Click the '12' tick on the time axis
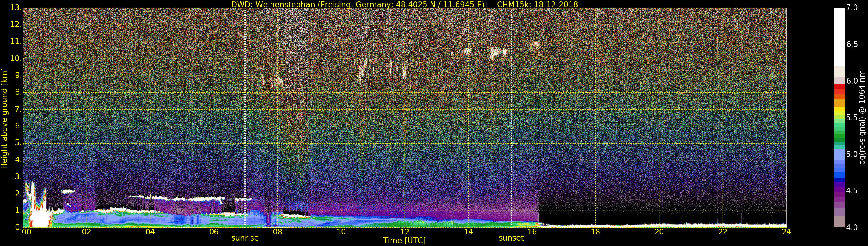Screen dimensions: 868x246 tap(404, 232)
